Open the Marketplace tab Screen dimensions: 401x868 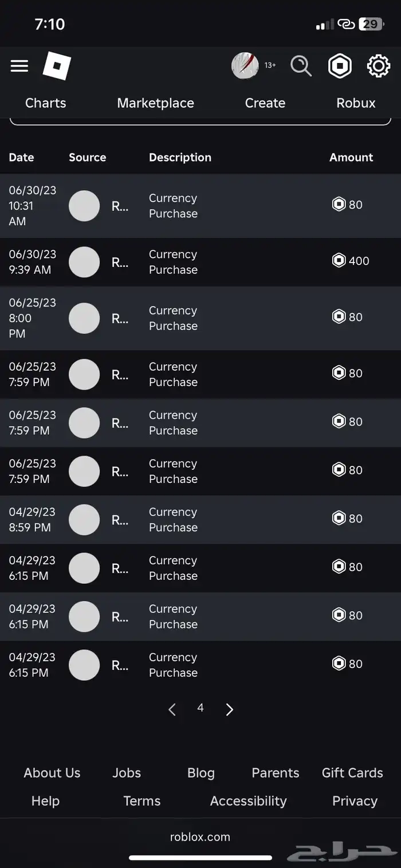(x=155, y=103)
